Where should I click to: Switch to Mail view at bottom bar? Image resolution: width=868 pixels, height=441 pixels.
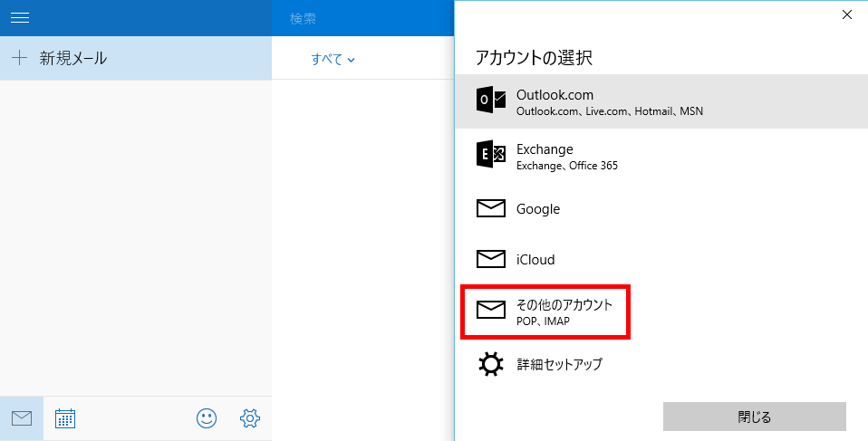click(x=22, y=418)
